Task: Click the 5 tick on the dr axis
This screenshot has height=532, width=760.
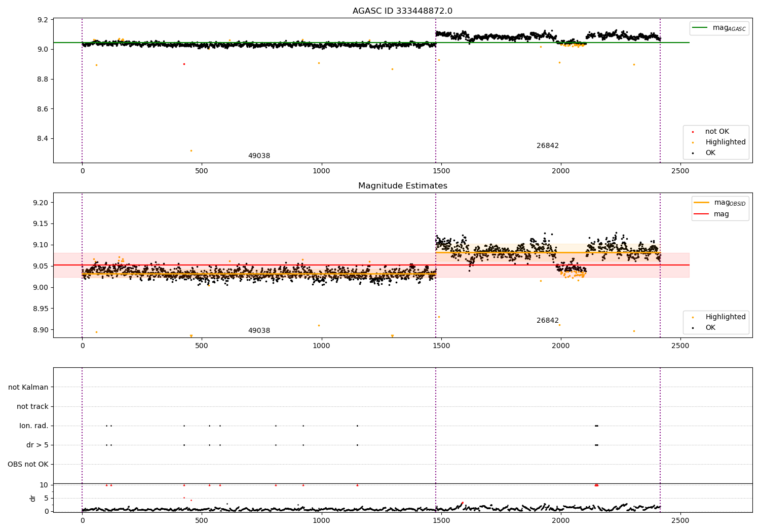Action: (x=46, y=498)
